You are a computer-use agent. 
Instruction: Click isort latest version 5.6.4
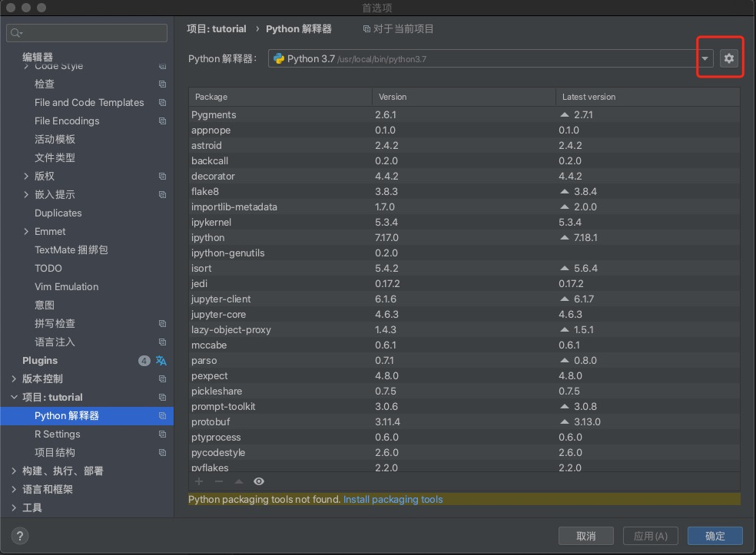pyautogui.click(x=585, y=269)
